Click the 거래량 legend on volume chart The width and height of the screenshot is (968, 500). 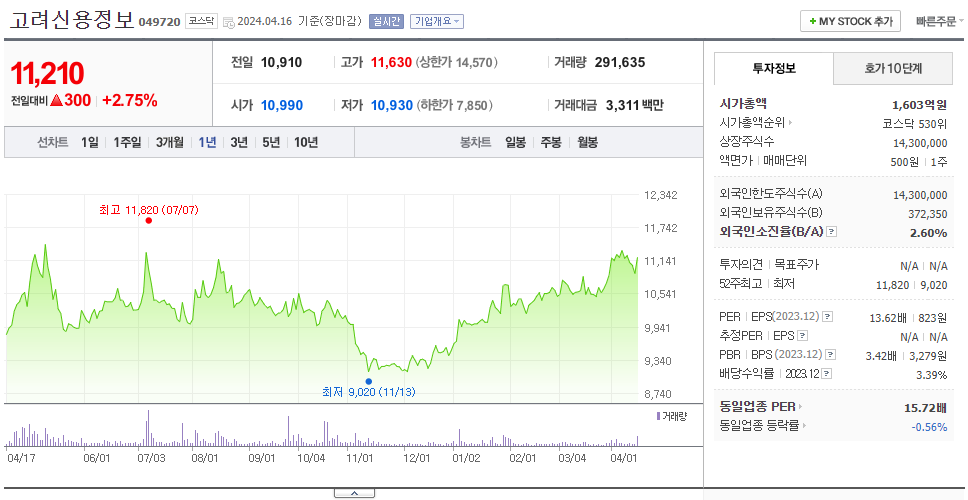tap(672, 417)
